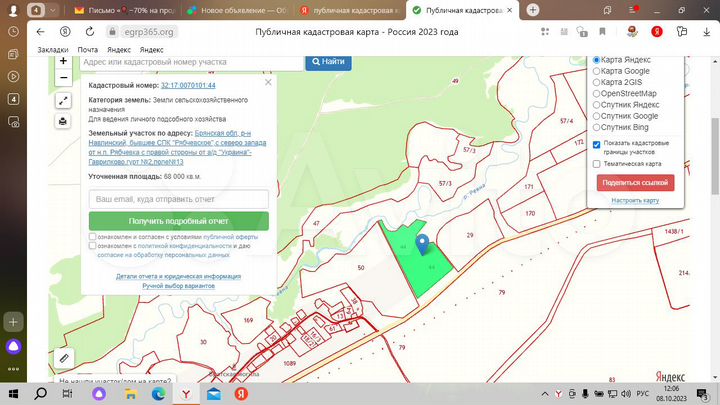
Task: Click the blue location marker on the plot
Action: point(422,243)
